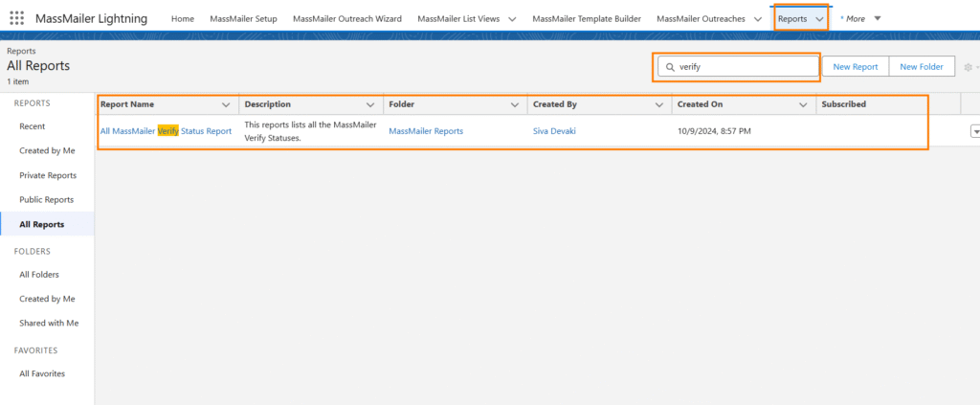
Task: Open All MassMailer Verify Status Report
Action: tap(166, 131)
